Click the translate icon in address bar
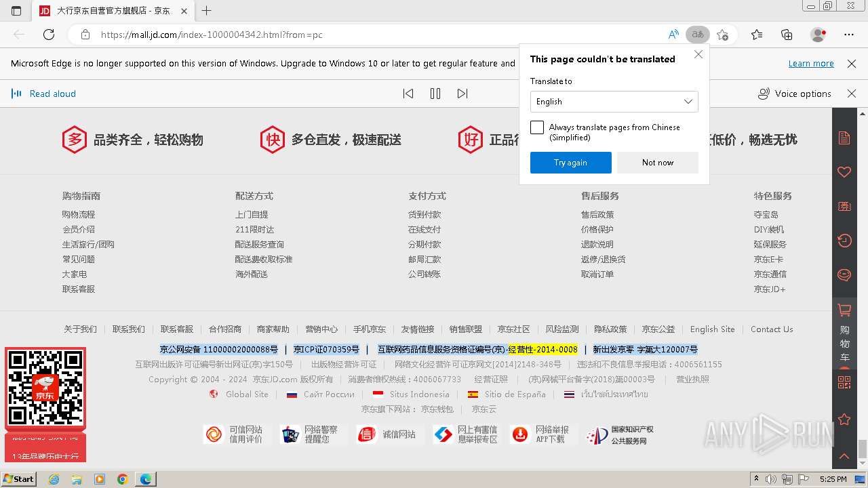Screen dimensions: 868x488 click(697, 35)
